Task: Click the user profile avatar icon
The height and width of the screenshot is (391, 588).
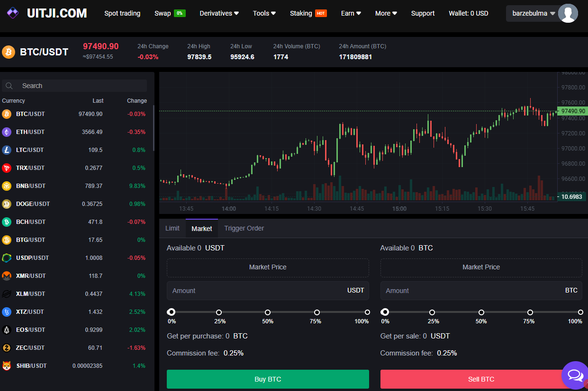Action: tap(568, 13)
